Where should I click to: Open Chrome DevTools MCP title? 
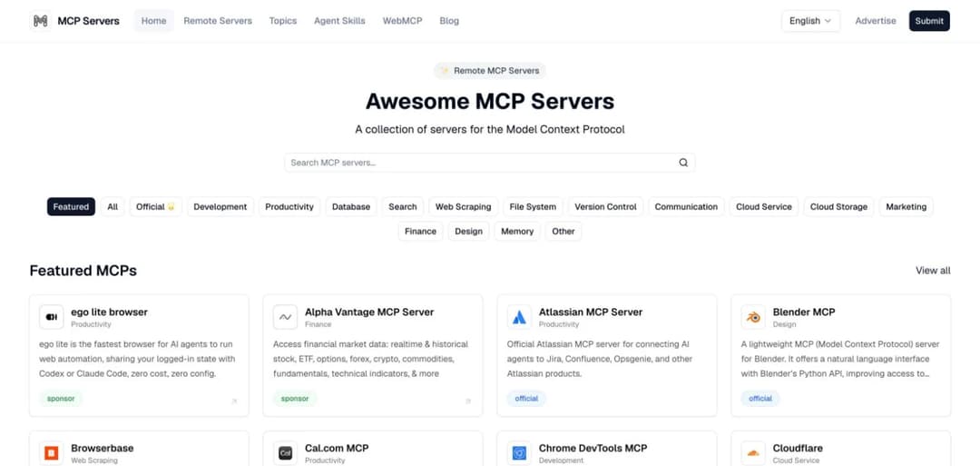[593, 449]
